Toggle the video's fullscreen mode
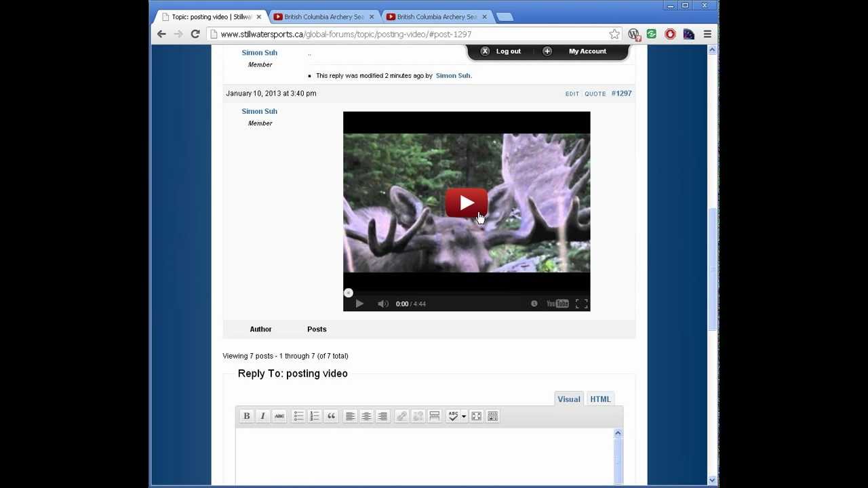 [582, 304]
